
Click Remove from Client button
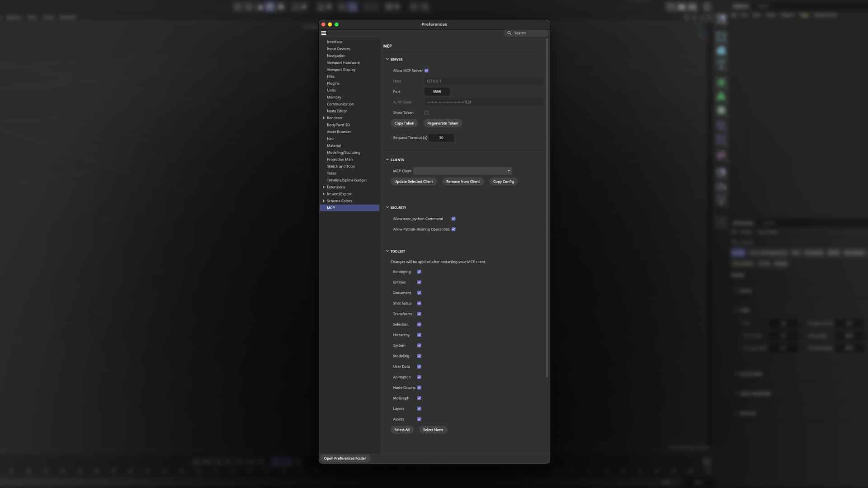pos(463,182)
